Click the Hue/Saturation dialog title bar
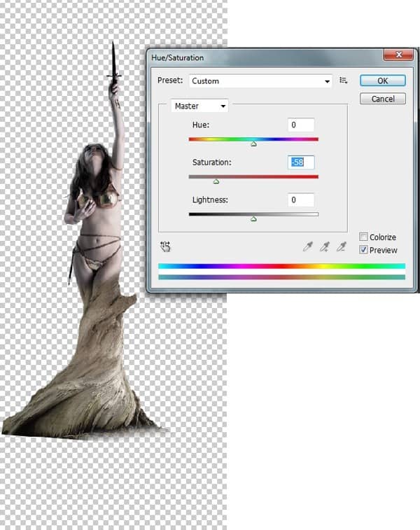Viewport: 420px width, 530px height. pos(265,57)
